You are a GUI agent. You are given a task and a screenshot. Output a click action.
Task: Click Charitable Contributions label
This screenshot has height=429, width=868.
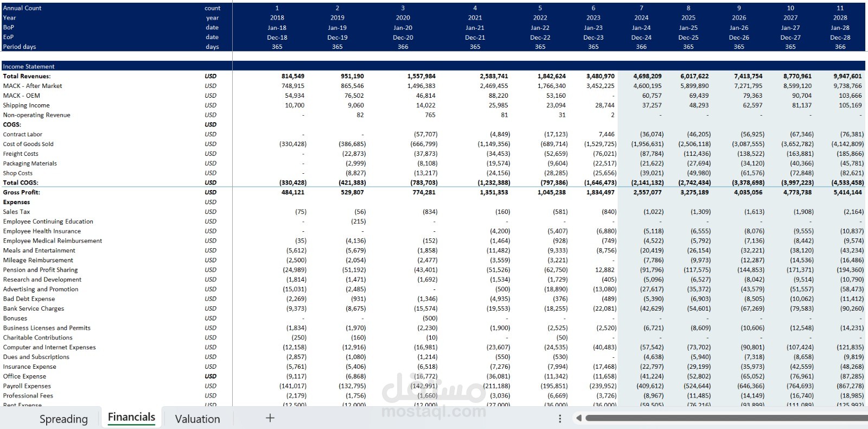(x=37, y=338)
